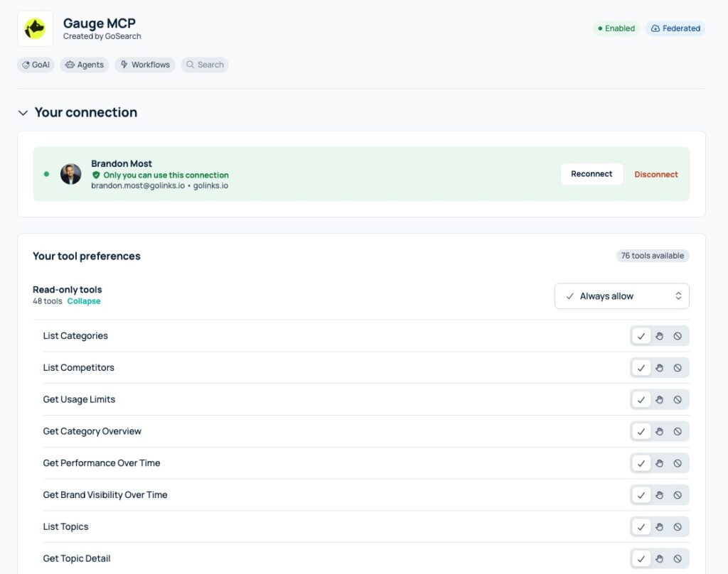Block the List Topics tool

coord(678,526)
